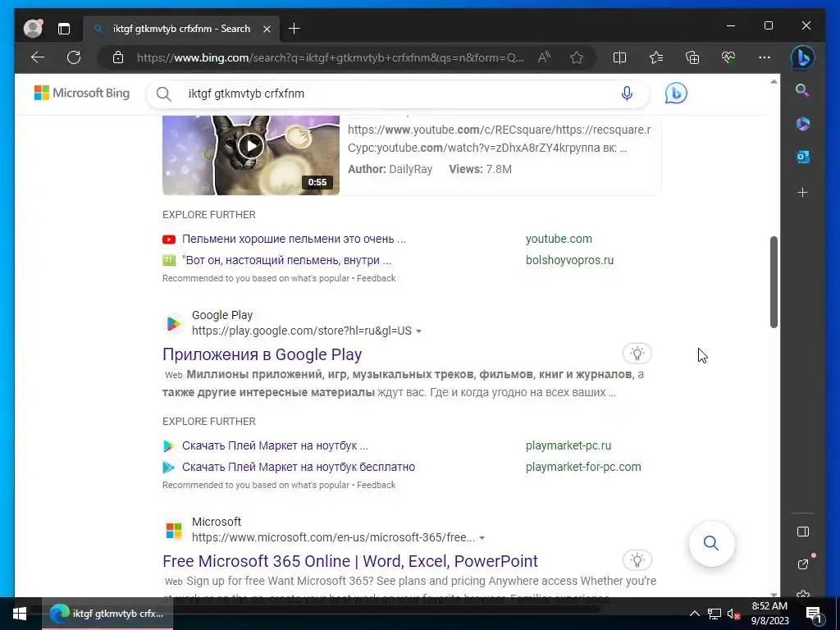840x630 pixels.
Task: Open 'Free Microsoft 365 Online' result
Action: (349, 561)
